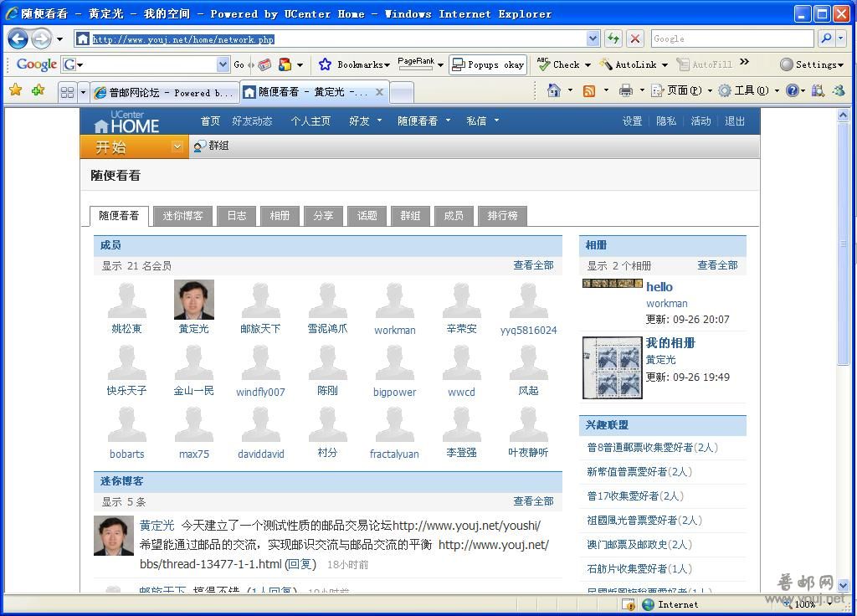Image resolution: width=857 pixels, height=616 pixels.
Task: Click the Stop loading X icon
Action: pos(635,38)
